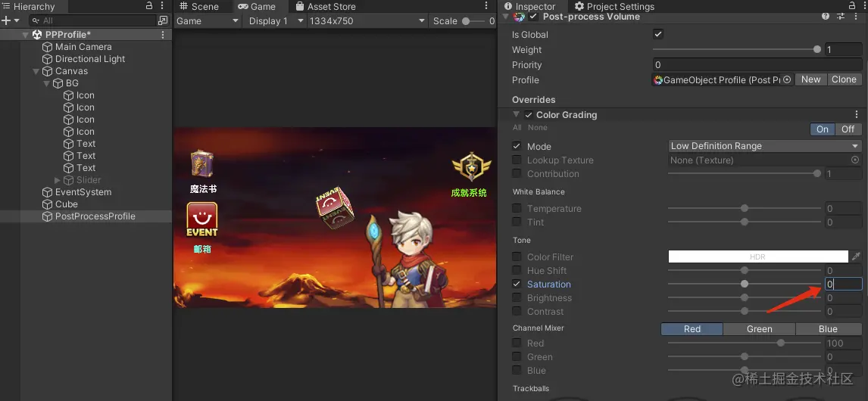Click the plus icon to create a GameObject
868x401 pixels.
tap(6, 20)
